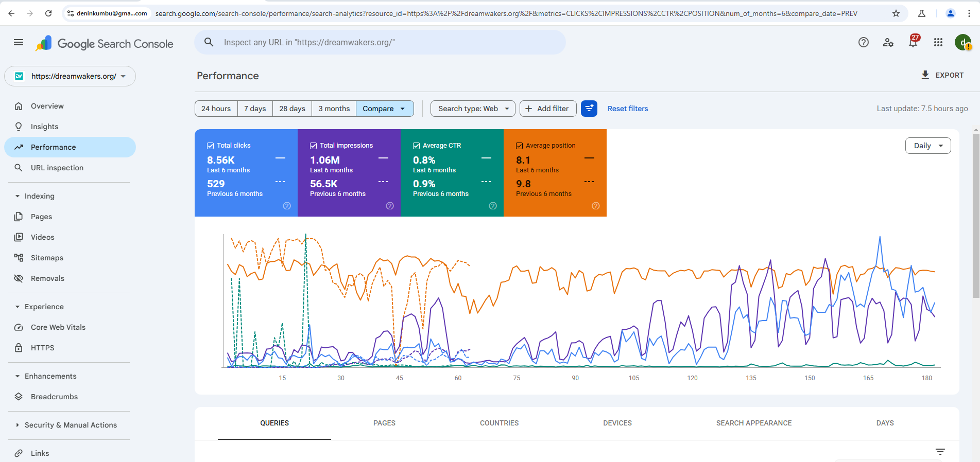Open Videos indexing report
The width and height of the screenshot is (980, 462).
[x=70, y=237]
